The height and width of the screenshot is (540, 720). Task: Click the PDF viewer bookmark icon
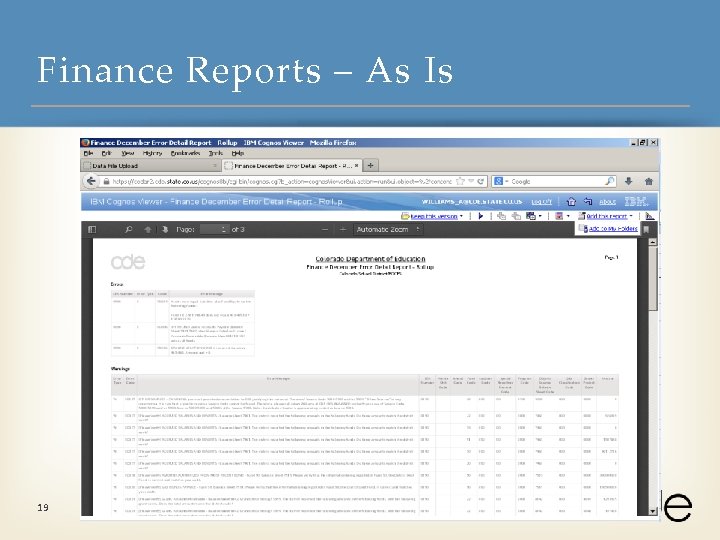(x=646, y=229)
